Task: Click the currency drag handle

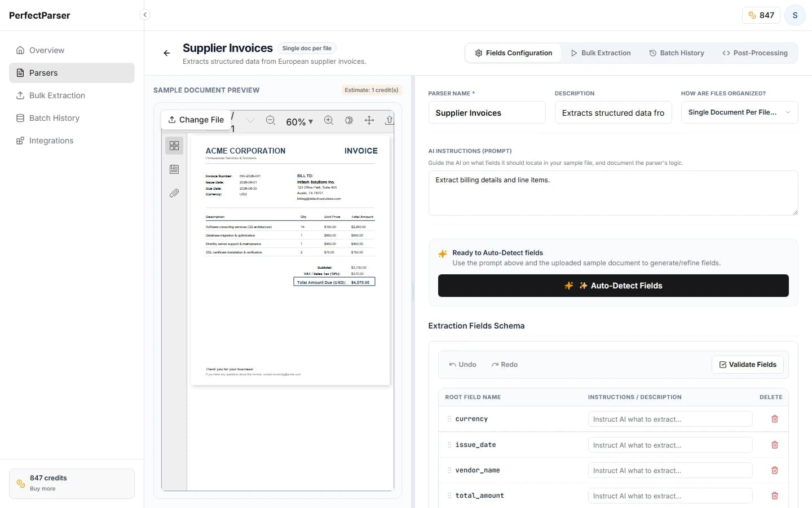Action: point(449,419)
